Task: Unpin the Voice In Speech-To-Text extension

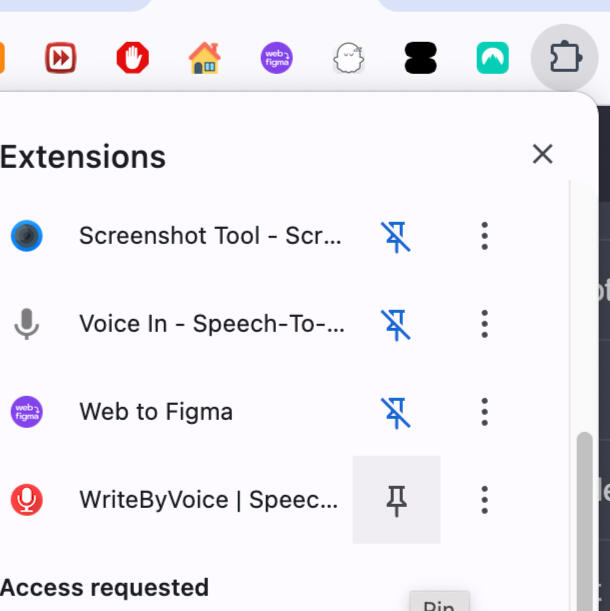Action: (396, 324)
